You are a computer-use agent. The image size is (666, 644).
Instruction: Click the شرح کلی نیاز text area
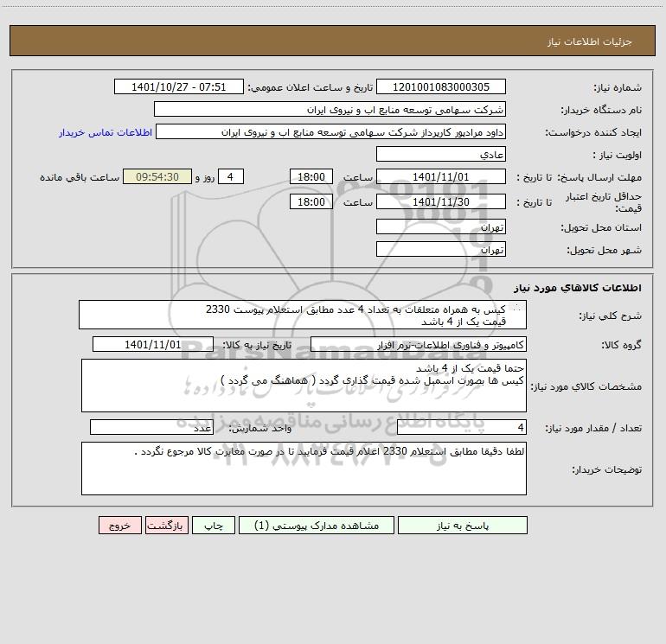click(x=303, y=315)
